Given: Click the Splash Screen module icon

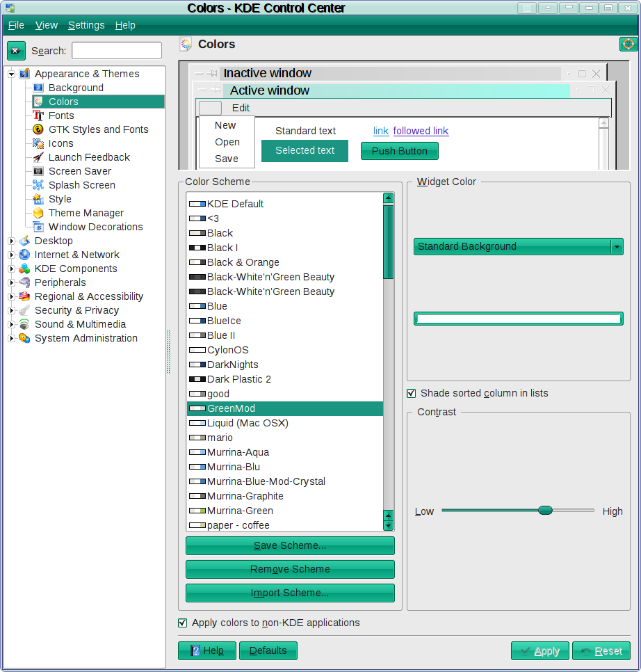Looking at the screenshot, I should [x=38, y=185].
